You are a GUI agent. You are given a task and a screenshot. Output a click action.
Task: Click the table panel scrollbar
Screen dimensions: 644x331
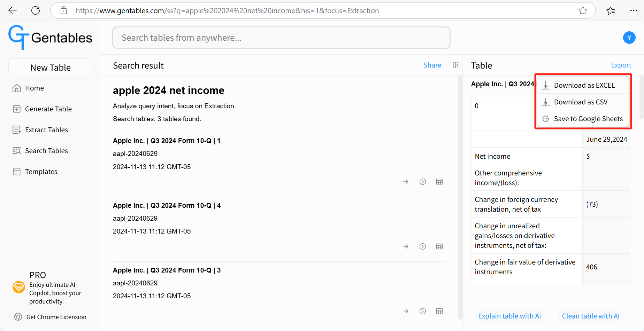(641, 97)
